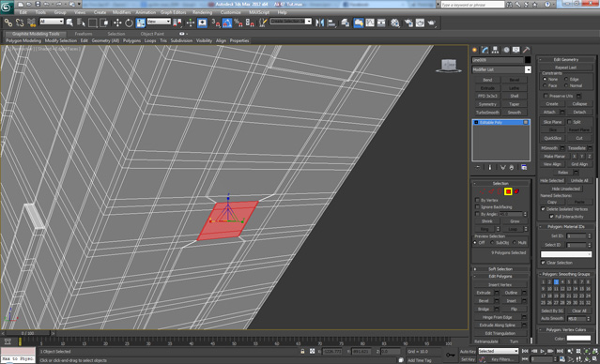Viewport: 600px width, 364px height.
Task: Toggle the Angle Snap icon
Action: pyautogui.click(x=227, y=23)
